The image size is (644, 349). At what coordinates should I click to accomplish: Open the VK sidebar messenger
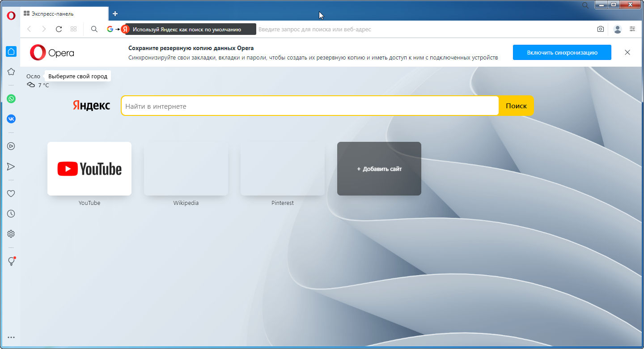[x=11, y=119]
